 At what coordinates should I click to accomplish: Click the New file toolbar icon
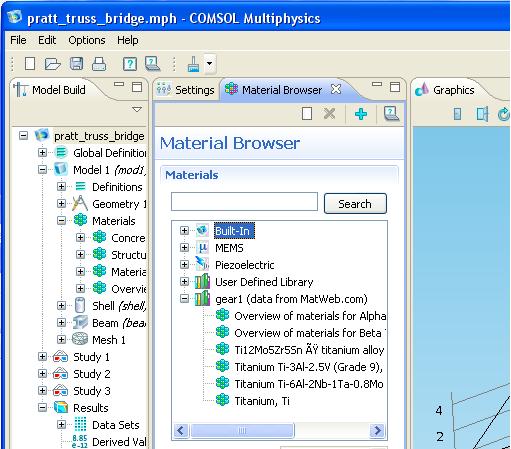tap(30, 63)
